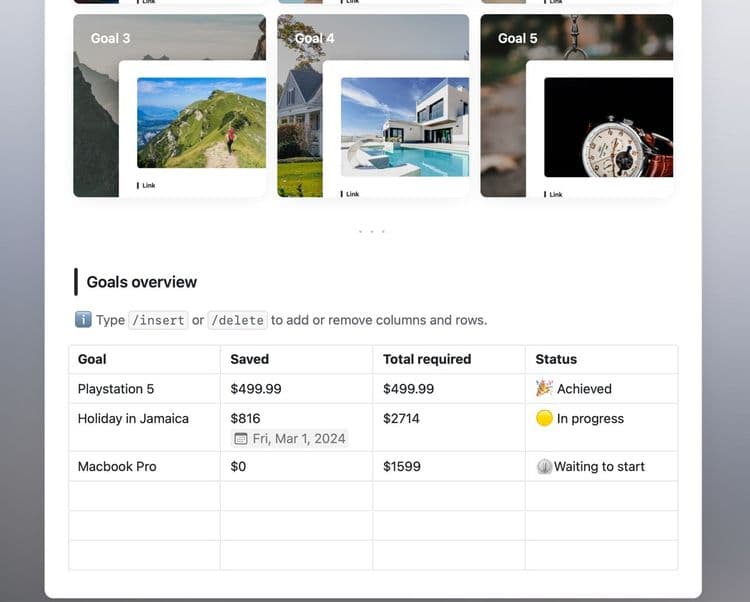Open the wristwatch photo in Goal 5
Viewport: 750px width, 602px height.
[608, 127]
